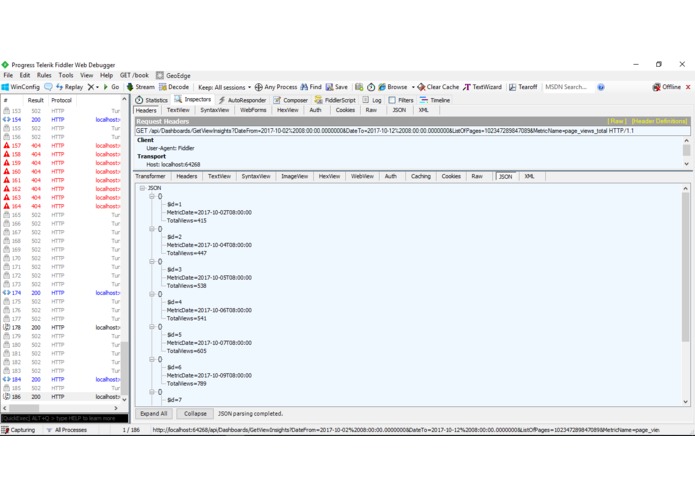695x494 pixels.
Task: Collapse the node containing $id=2
Action: click(152, 229)
